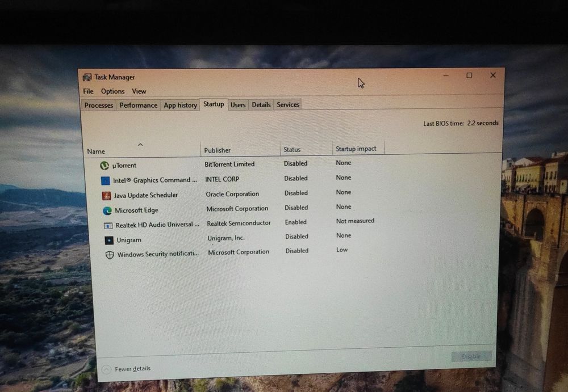Click the Not measured impact value
The image size is (568, 392).
[x=356, y=221]
